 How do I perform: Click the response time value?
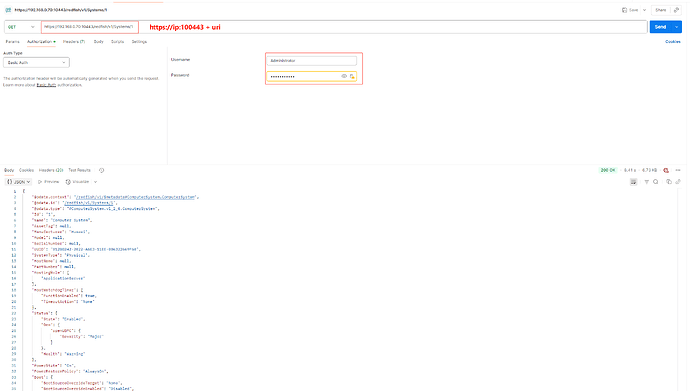click(630, 170)
